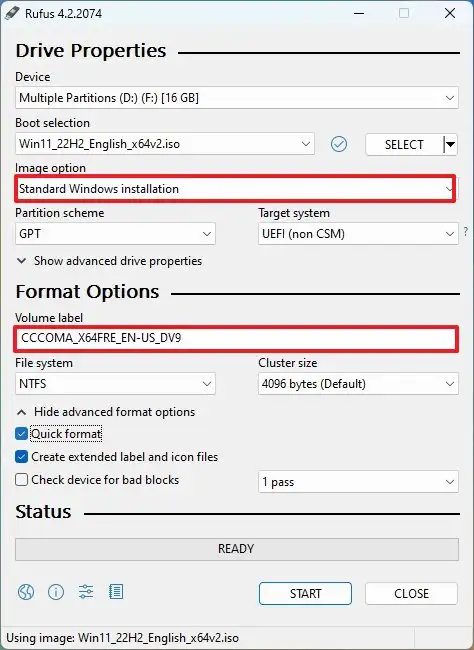
Task: Click the READY status progress bar
Action: [237, 549]
